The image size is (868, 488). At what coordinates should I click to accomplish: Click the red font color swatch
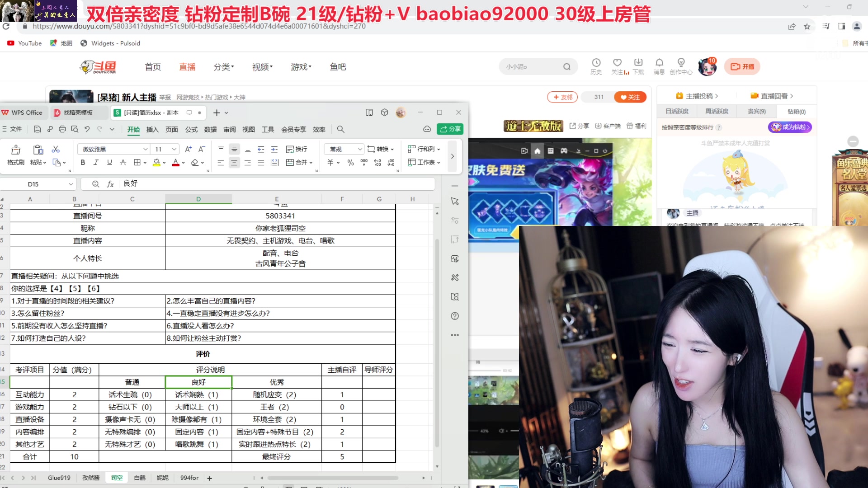(176, 162)
